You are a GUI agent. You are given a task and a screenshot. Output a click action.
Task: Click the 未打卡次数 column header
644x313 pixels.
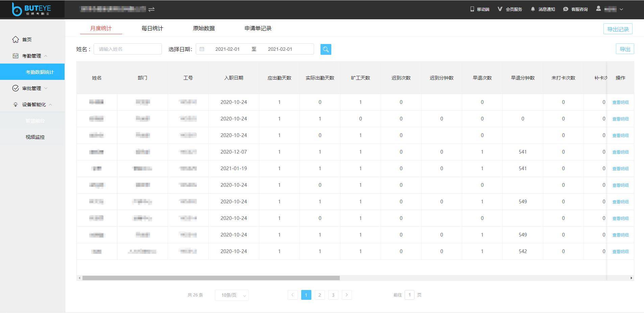[563, 78]
